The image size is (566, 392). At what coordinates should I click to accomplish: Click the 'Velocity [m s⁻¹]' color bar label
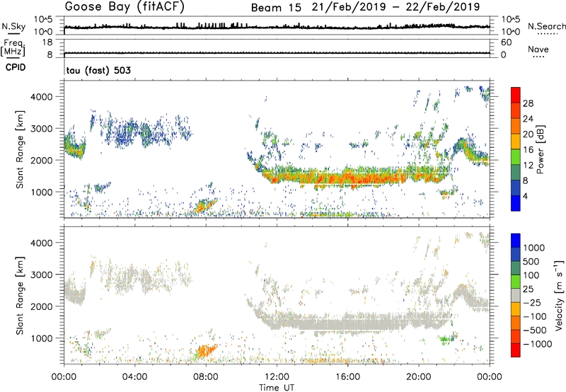(x=559, y=295)
